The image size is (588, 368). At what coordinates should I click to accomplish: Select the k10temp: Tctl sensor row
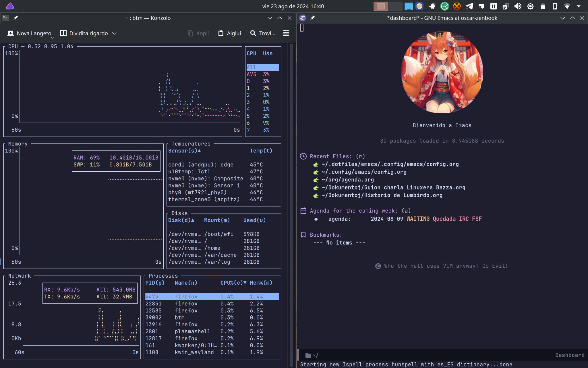click(223, 172)
